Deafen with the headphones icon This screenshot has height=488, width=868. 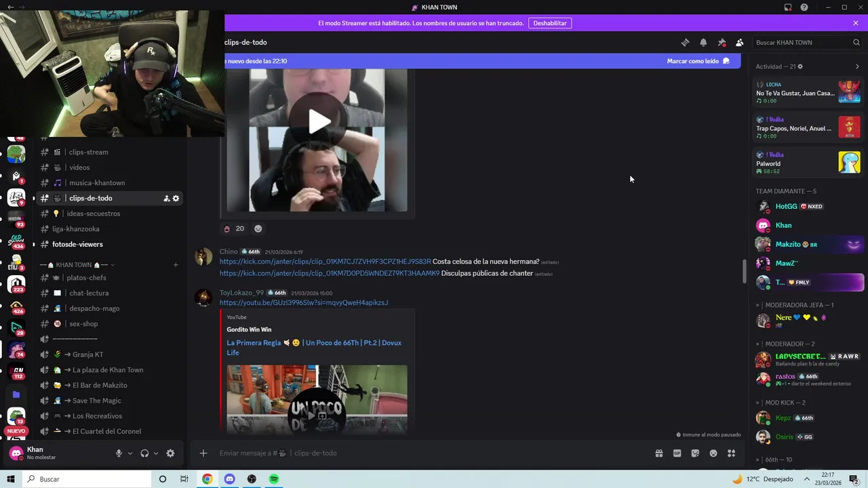[144, 453]
